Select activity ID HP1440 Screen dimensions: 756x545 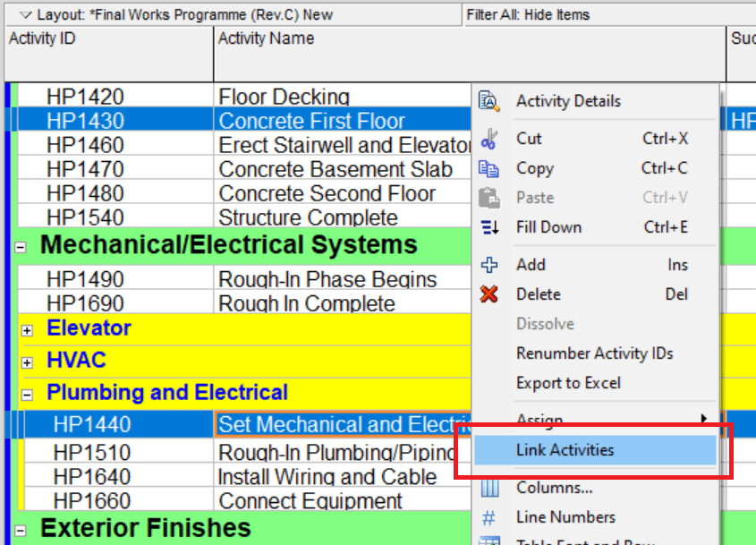point(92,424)
